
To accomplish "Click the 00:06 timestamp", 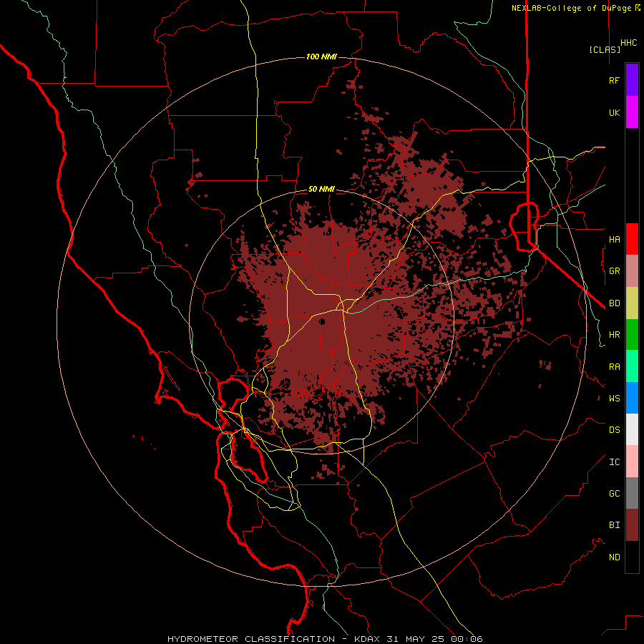I will tap(467, 639).
